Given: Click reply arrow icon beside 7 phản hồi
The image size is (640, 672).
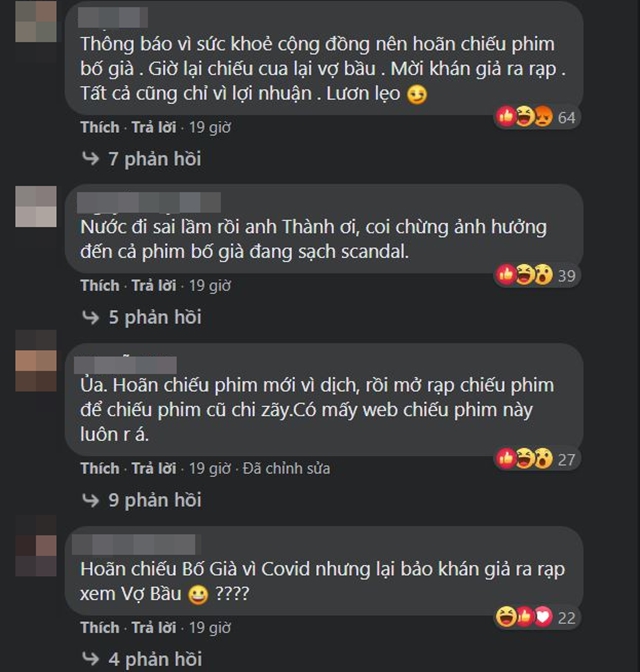Looking at the screenshot, I should 90,159.
